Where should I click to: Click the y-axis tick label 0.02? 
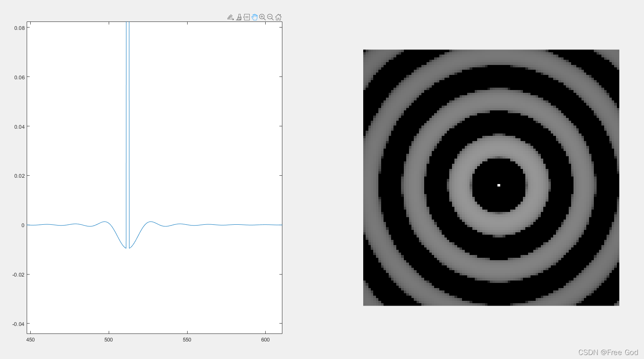(x=20, y=176)
